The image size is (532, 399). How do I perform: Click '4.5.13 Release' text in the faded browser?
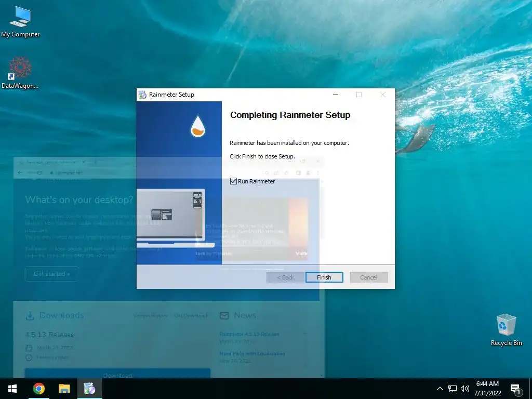(49, 335)
